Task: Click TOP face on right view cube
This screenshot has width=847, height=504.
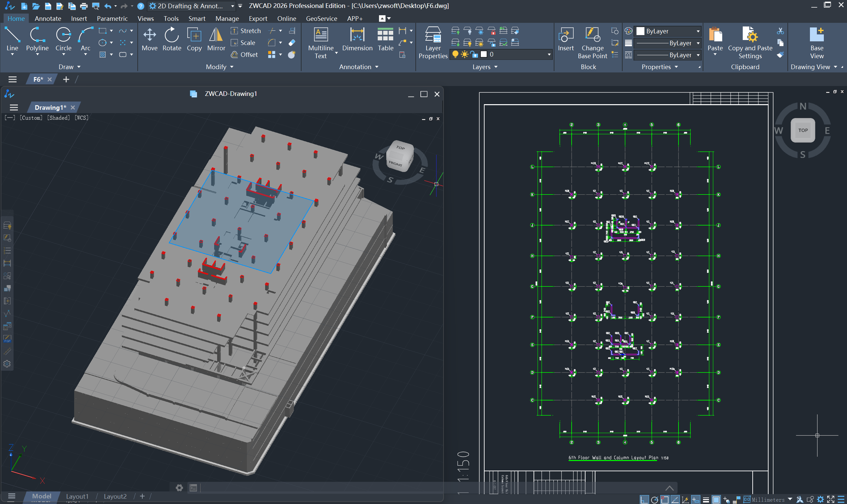Action: [803, 130]
